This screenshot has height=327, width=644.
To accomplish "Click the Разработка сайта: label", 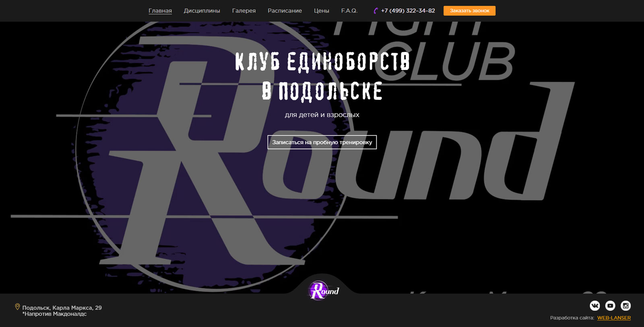I will click(572, 318).
